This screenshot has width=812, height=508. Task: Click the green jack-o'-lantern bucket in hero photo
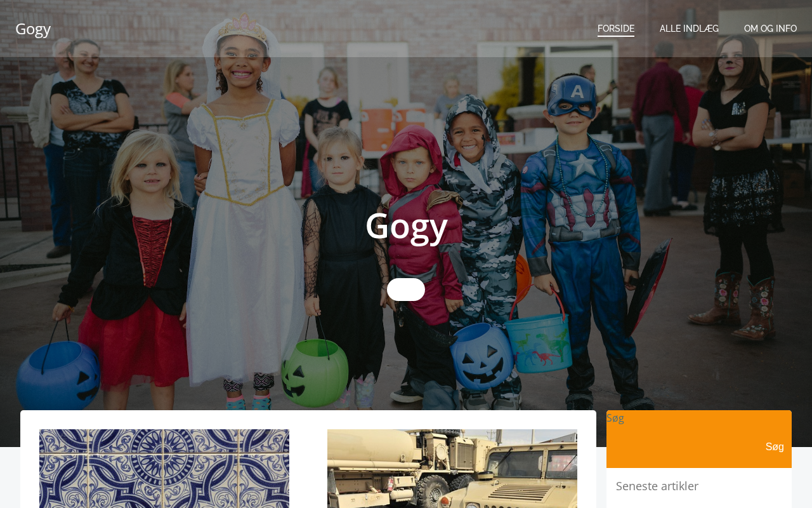pyautogui.click(x=315, y=373)
